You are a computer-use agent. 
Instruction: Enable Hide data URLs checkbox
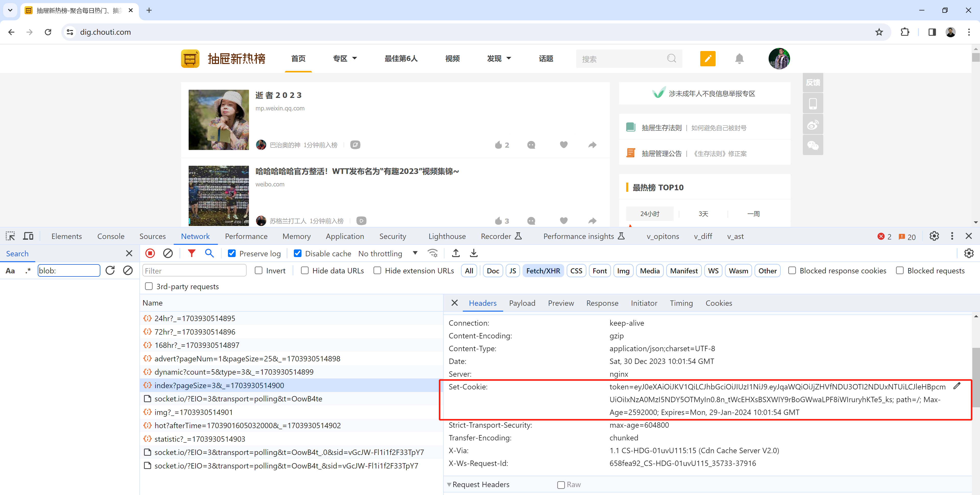tap(305, 271)
